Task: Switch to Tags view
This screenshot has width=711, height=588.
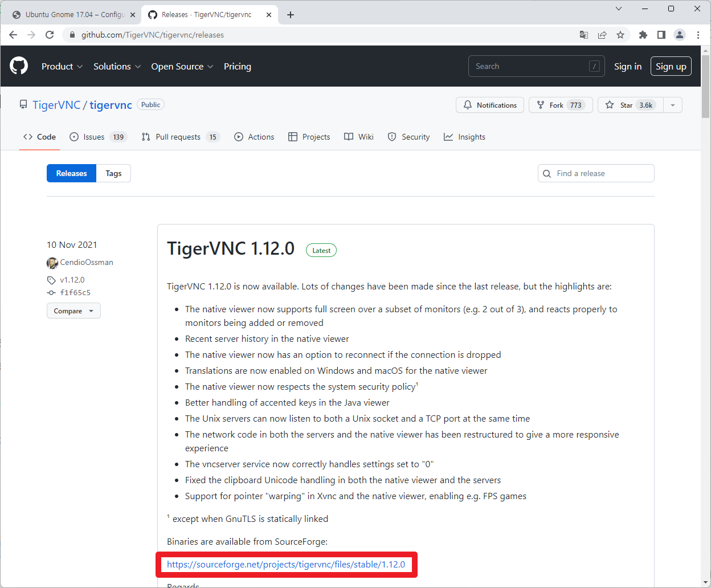Action: [113, 173]
